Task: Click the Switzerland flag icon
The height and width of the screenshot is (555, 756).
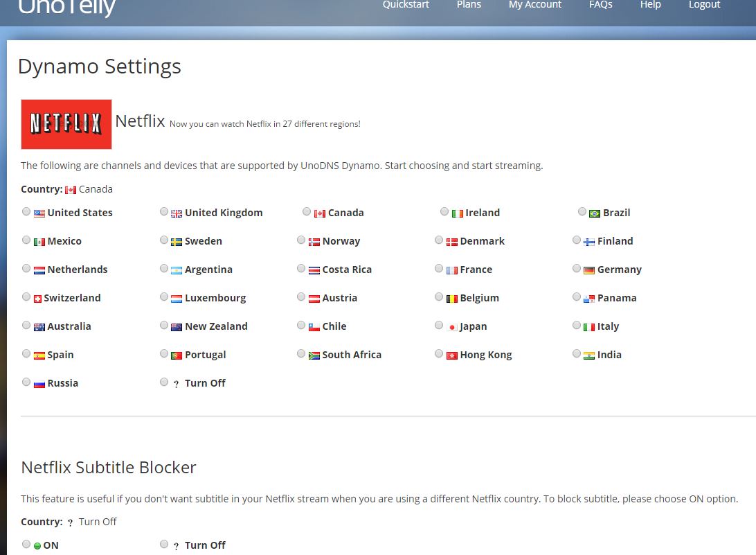Action: coord(37,299)
